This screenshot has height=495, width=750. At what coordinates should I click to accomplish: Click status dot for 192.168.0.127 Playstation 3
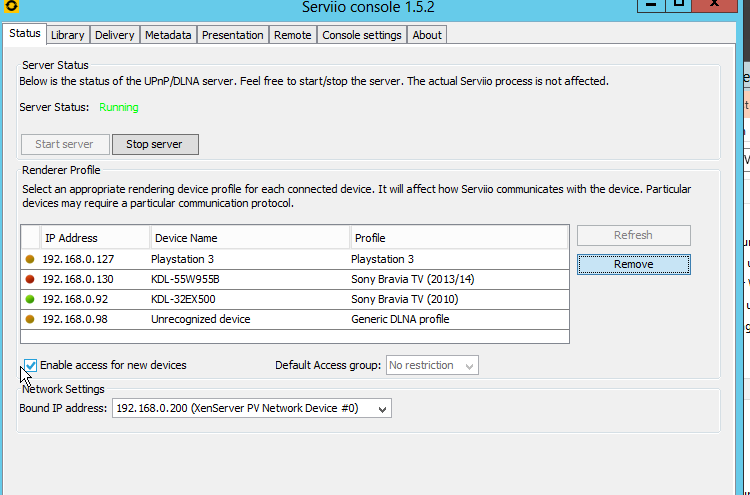[x=31, y=259]
